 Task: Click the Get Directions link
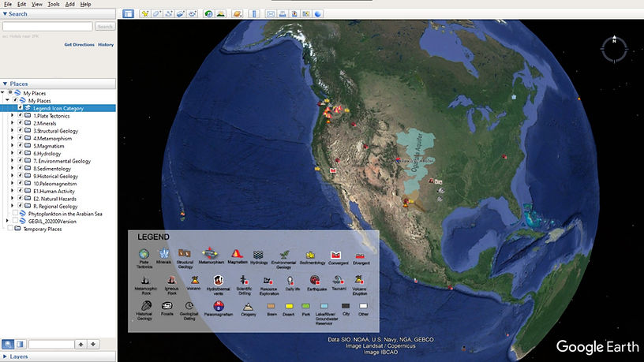(x=79, y=44)
